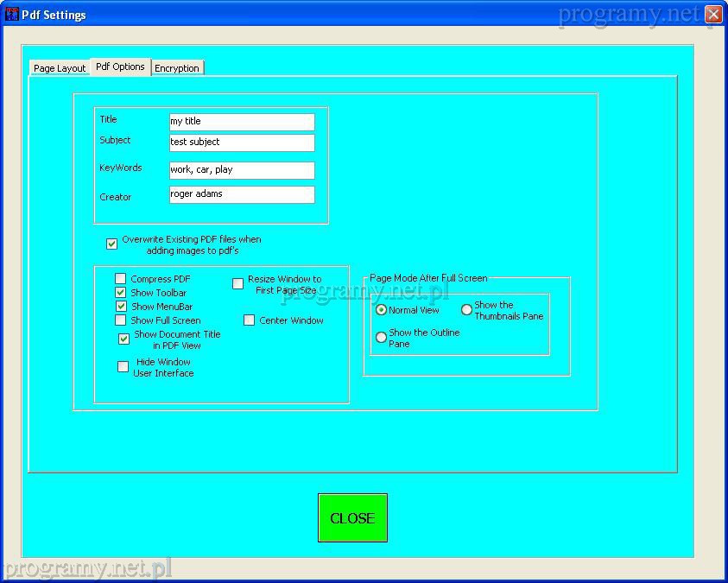Switch to the Page Layout tab
This screenshot has width=728, height=583.
60,68
